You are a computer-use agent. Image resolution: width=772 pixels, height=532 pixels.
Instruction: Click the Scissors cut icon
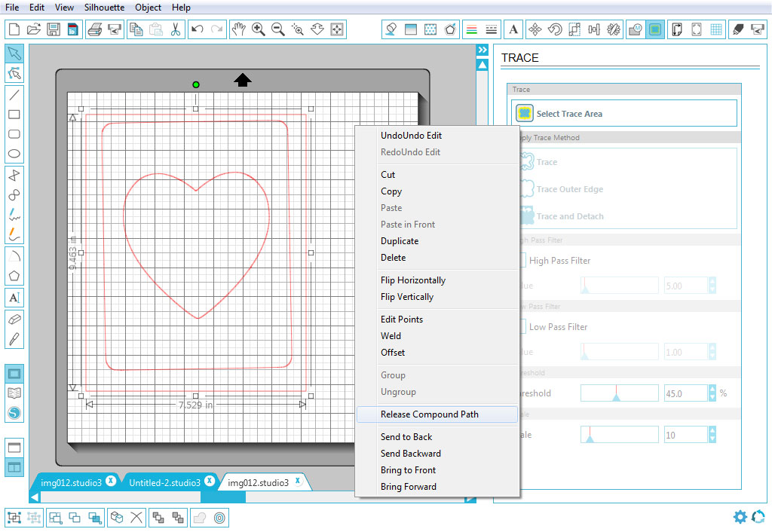[176, 29]
